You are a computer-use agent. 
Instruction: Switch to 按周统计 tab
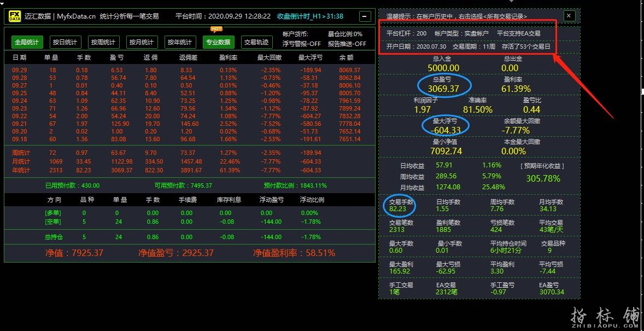pyautogui.click(x=103, y=42)
